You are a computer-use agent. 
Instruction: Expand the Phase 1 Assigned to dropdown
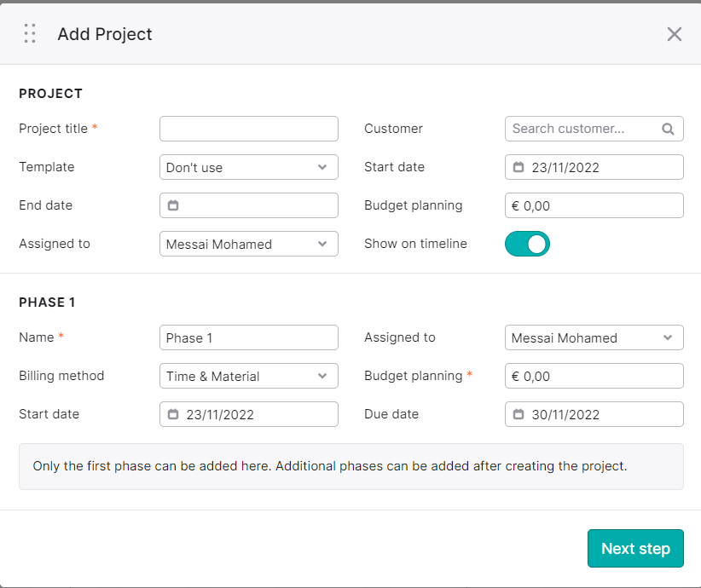click(594, 337)
